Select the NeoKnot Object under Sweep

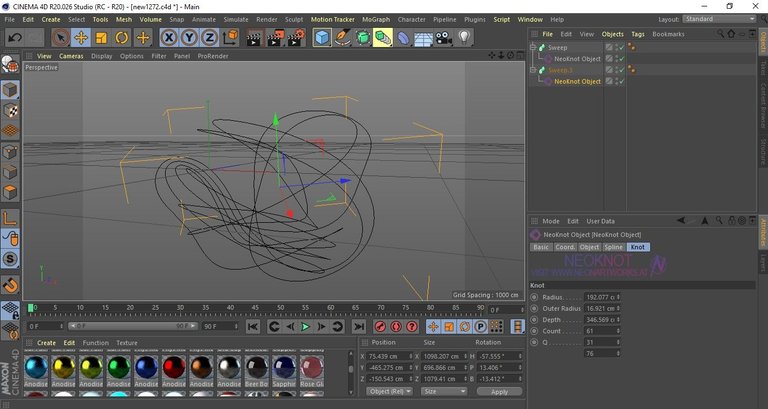pyautogui.click(x=577, y=59)
